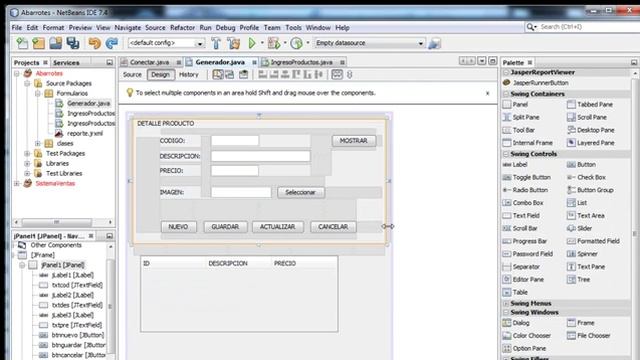Pick the Password Field palette item
Image resolution: width=640 pixels, height=360 pixels.
pyautogui.click(x=527, y=254)
